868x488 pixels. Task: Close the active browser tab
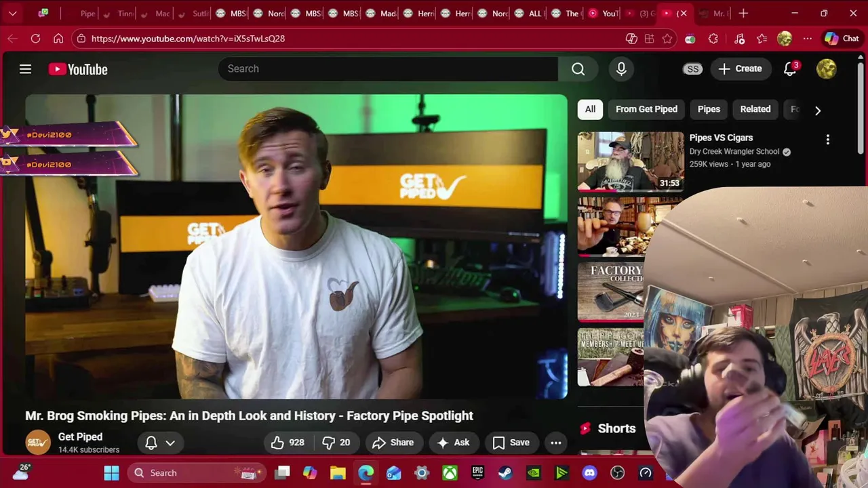point(683,13)
